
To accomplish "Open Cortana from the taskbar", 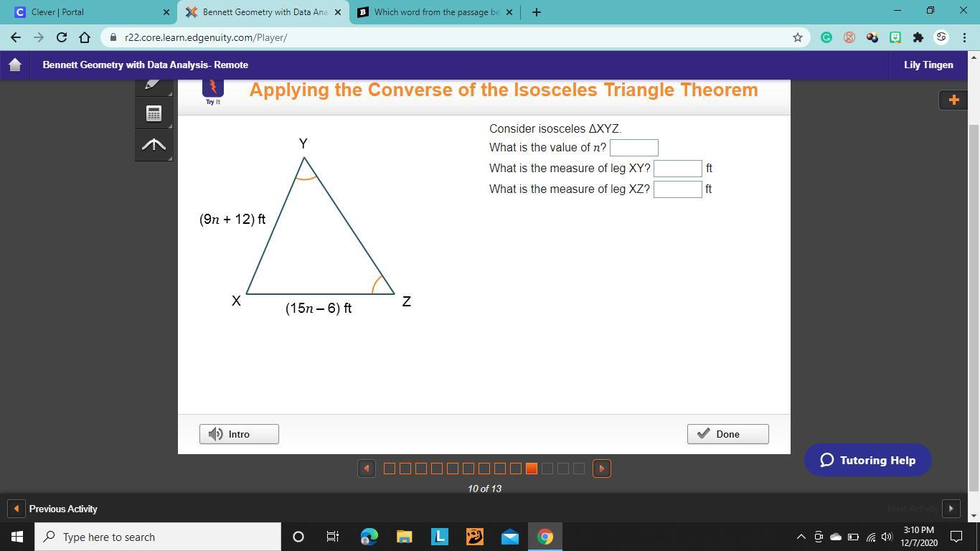I will click(298, 537).
